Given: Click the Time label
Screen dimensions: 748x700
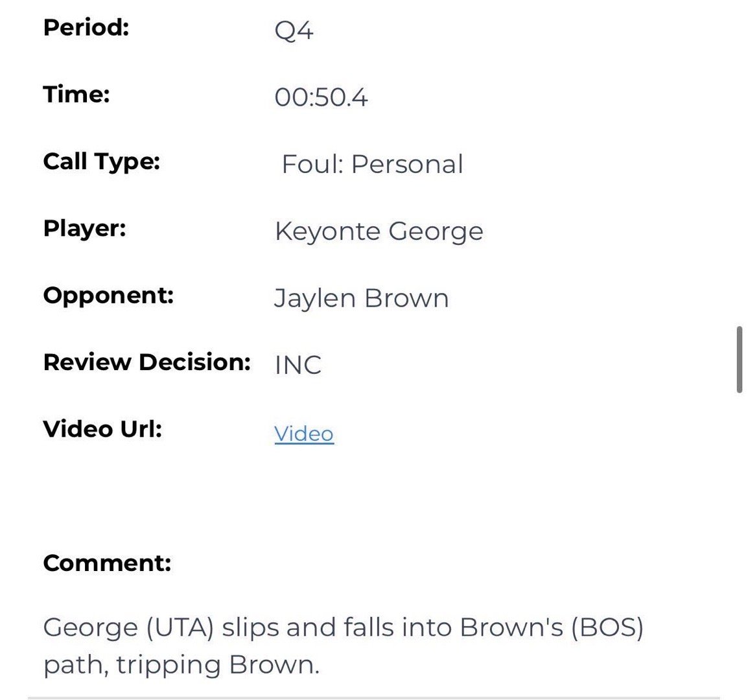Looking at the screenshot, I should click(76, 95).
